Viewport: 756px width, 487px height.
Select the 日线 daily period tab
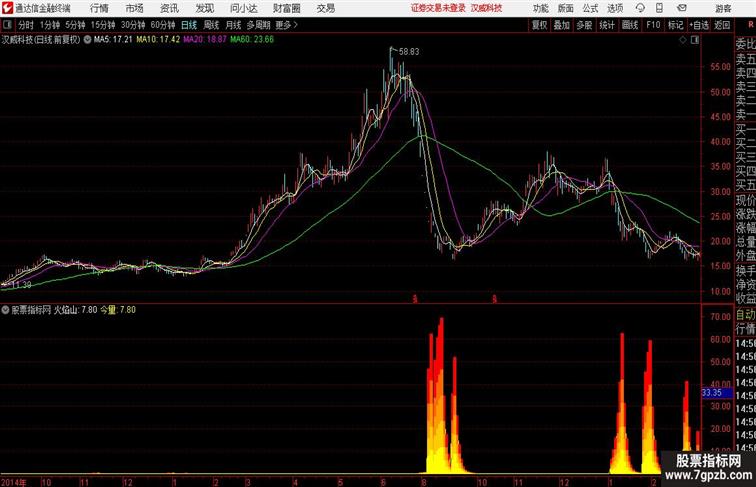[189, 25]
